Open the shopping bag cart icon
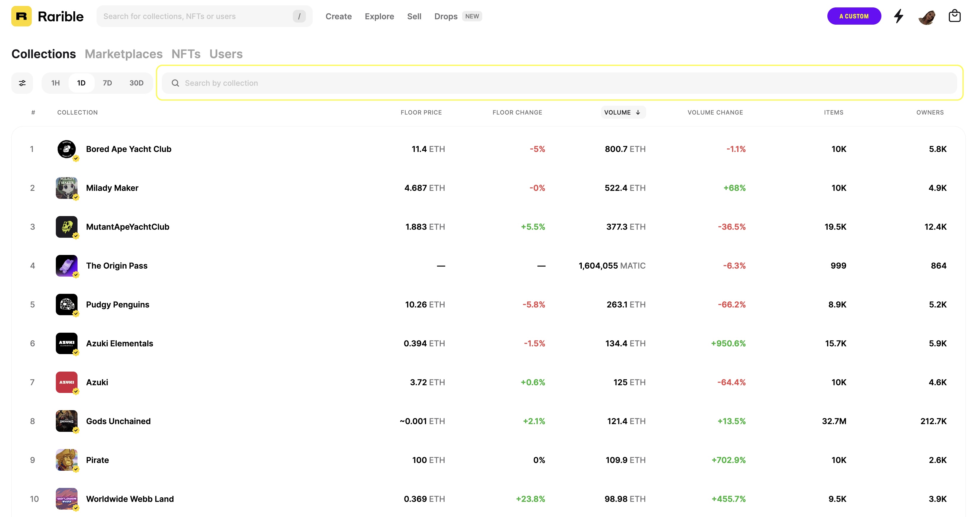Image resolution: width=980 pixels, height=517 pixels. point(954,16)
